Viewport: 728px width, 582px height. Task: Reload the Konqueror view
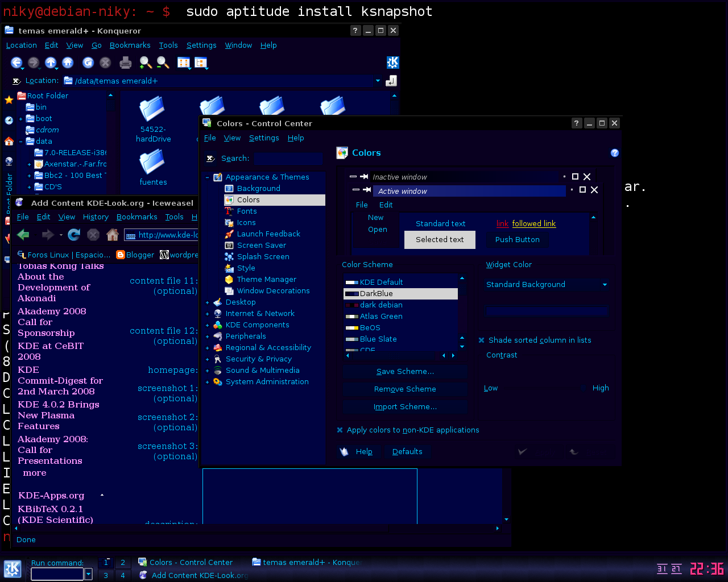tap(88, 63)
